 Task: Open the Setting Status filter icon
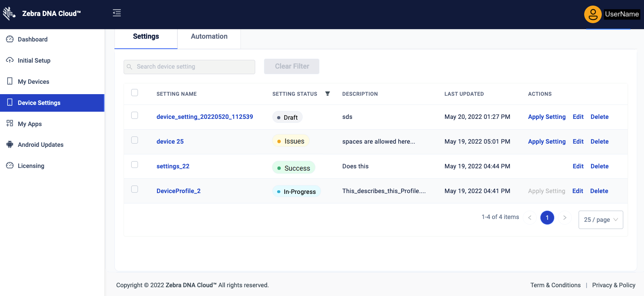click(327, 94)
